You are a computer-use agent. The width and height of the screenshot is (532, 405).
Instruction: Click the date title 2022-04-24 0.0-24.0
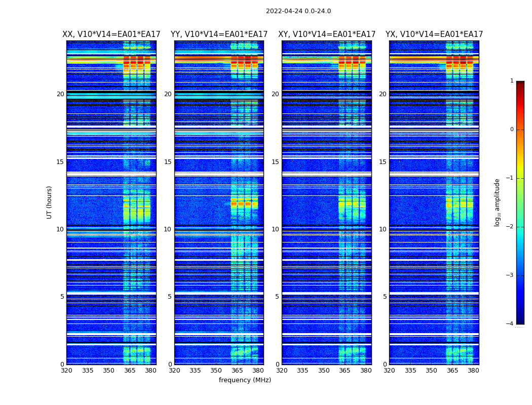click(298, 11)
